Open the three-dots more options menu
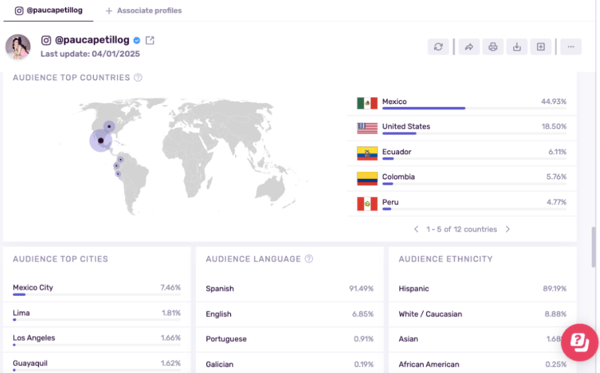The image size is (600, 373). point(571,47)
